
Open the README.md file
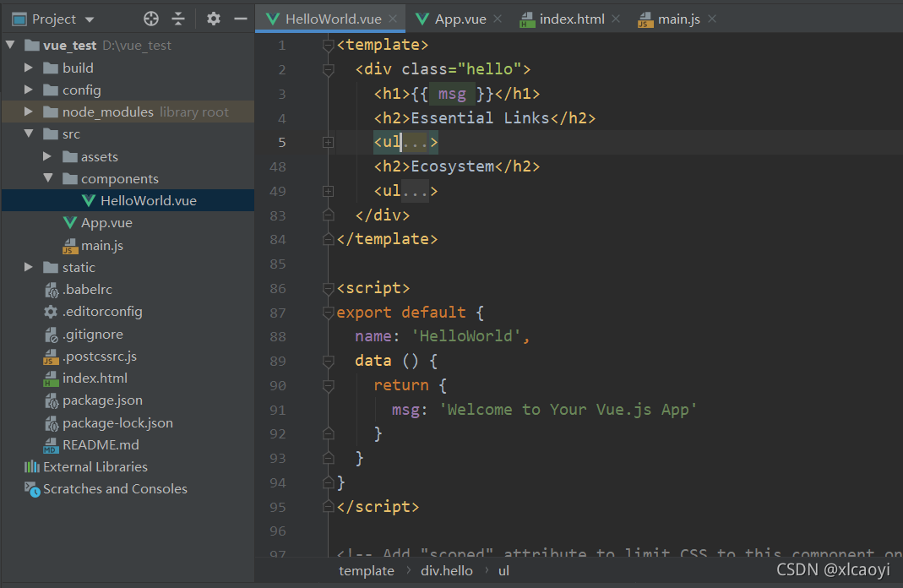coord(101,445)
